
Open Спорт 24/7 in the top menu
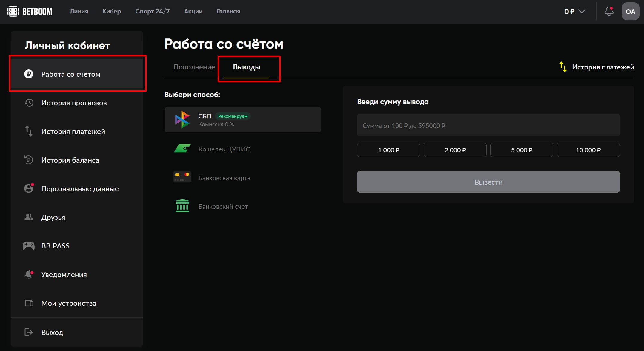point(152,11)
